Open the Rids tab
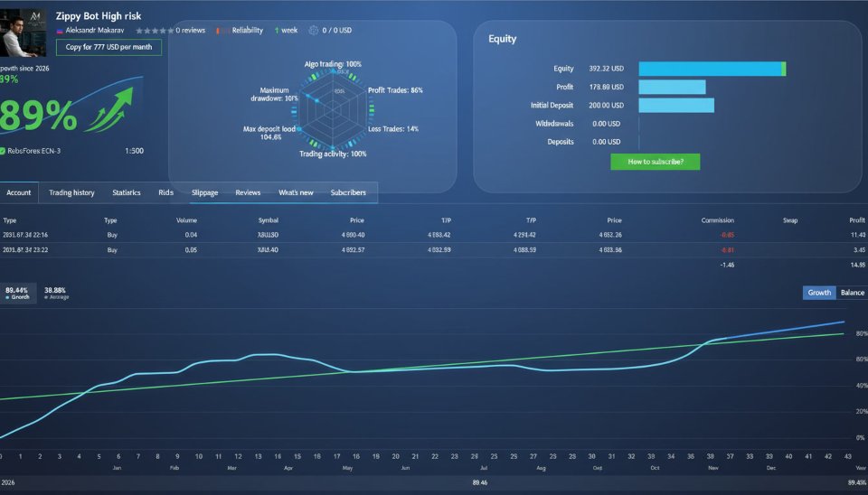Screen dimensions: 868x495 (166, 192)
